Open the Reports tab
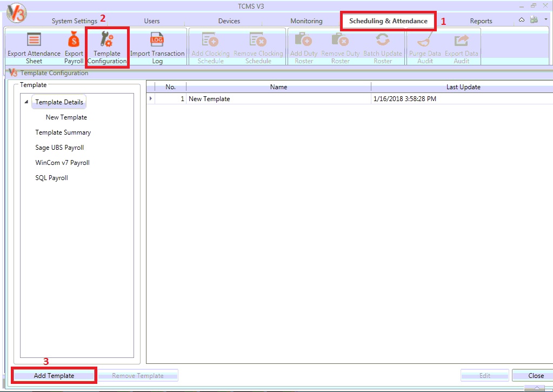Viewport: 553px width, 392px height. click(x=481, y=21)
